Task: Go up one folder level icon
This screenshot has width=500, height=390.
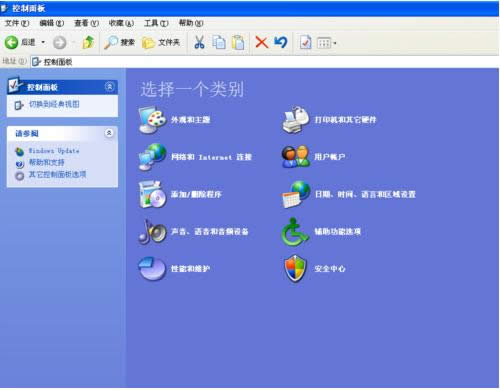Action: coord(88,42)
